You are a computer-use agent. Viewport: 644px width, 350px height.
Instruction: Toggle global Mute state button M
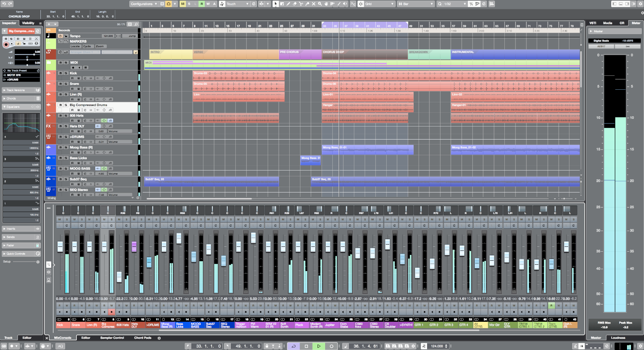[x=182, y=4]
